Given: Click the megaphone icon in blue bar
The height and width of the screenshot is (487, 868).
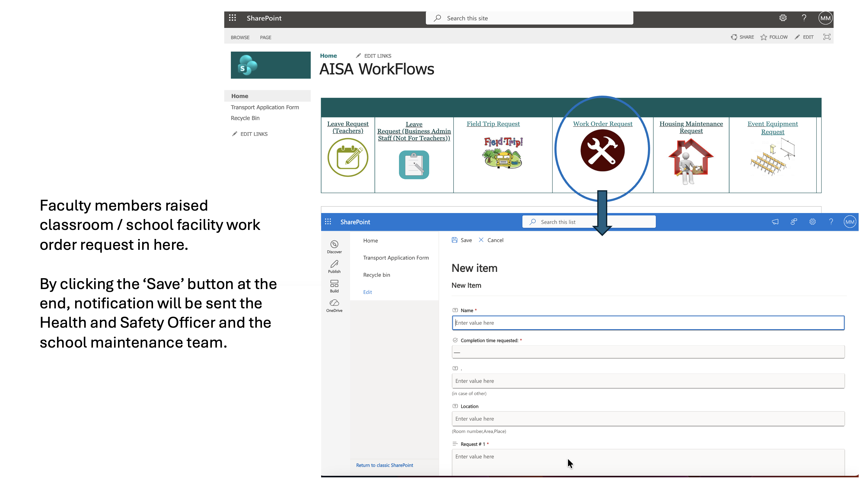Looking at the screenshot, I should 775,221.
